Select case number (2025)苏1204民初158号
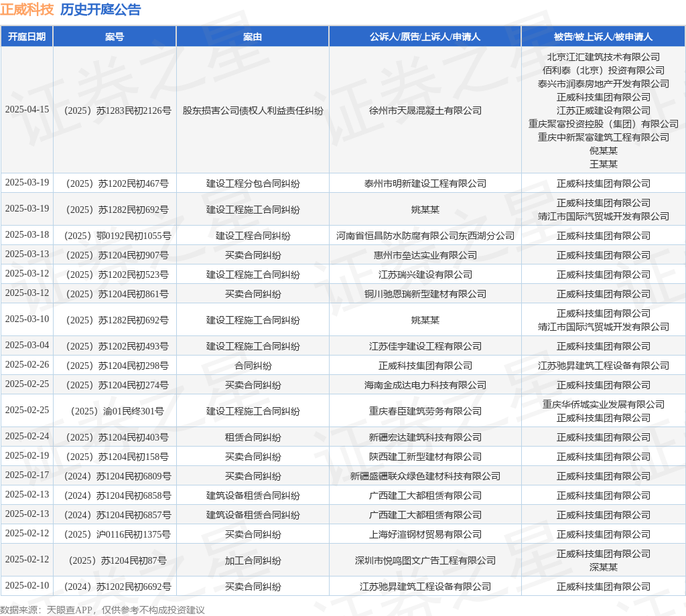Image resolution: width=686 pixels, height=616 pixels. pos(118,457)
